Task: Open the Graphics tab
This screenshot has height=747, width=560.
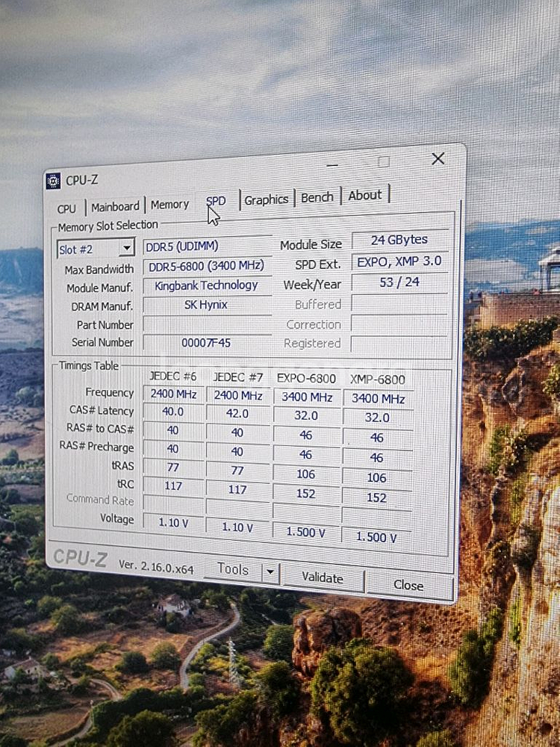Action: [267, 199]
